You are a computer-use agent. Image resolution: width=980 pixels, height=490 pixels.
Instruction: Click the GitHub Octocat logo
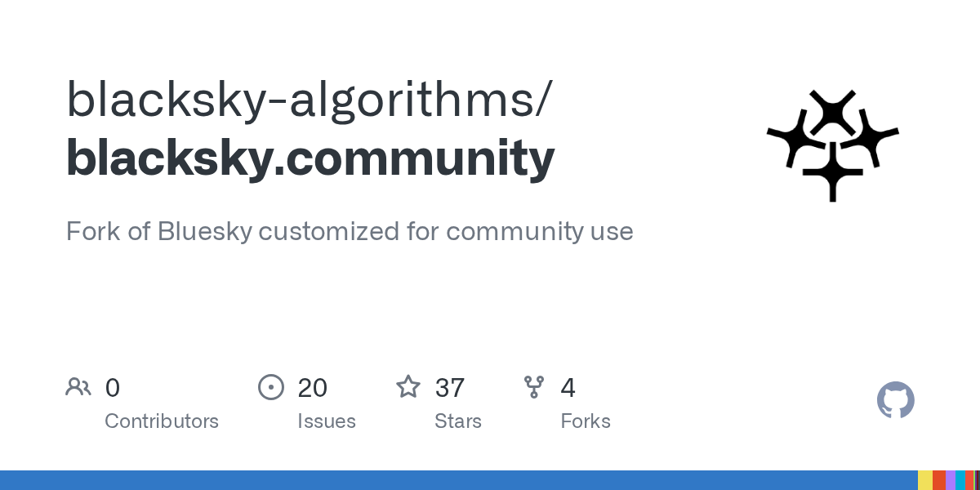(x=895, y=401)
